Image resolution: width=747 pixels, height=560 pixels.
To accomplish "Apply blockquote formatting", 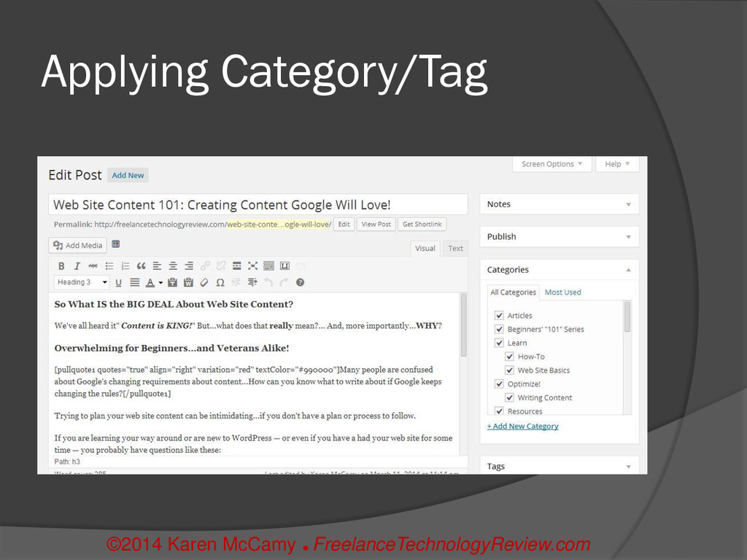I will [x=141, y=265].
